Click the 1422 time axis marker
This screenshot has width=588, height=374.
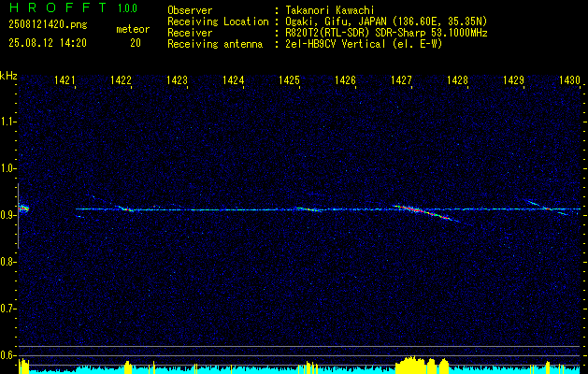coord(121,80)
